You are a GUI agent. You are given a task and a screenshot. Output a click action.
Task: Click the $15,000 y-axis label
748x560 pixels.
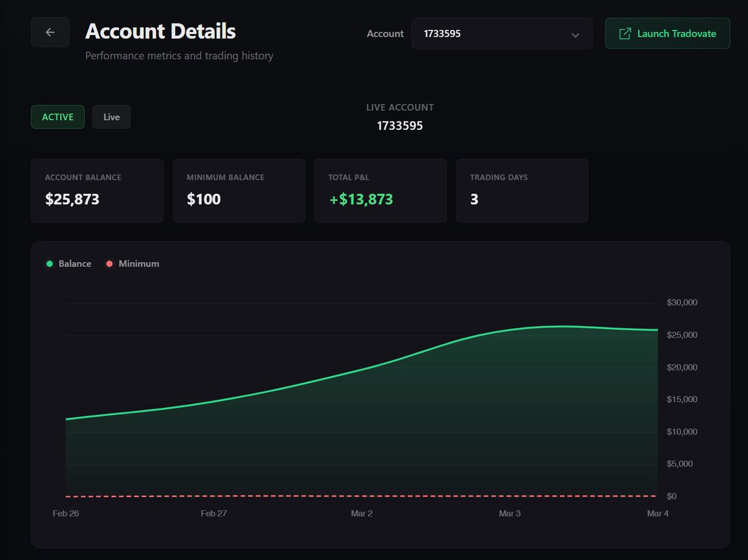[x=682, y=399]
